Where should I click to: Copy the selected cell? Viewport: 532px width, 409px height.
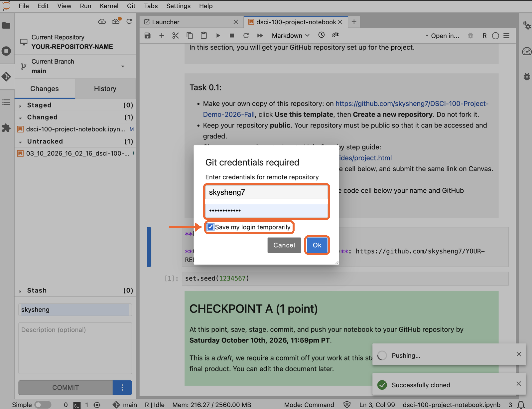[190, 35]
